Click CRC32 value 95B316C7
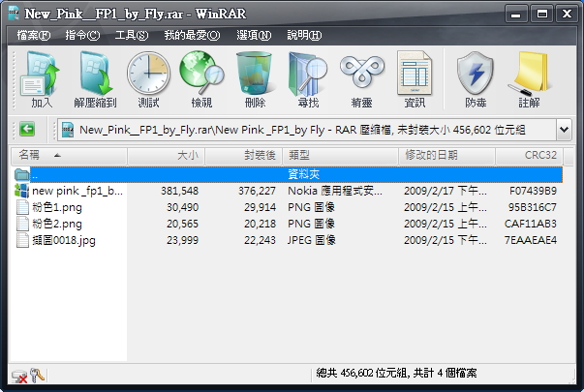The image size is (584, 392). point(533,207)
